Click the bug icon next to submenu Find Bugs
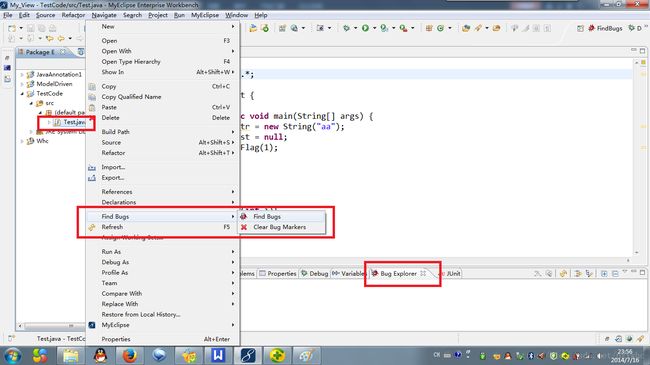The width and height of the screenshot is (650, 365). [x=244, y=216]
